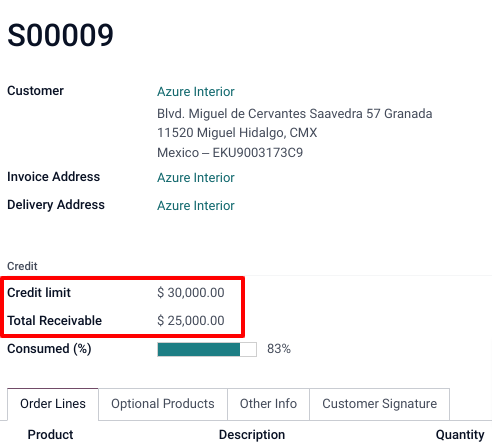
Task: Open the Azure Interior customer link
Action: click(x=196, y=92)
